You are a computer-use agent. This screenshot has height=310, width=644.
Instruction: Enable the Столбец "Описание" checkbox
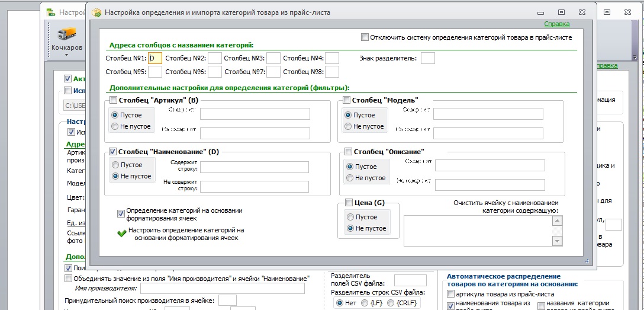coord(348,151)
